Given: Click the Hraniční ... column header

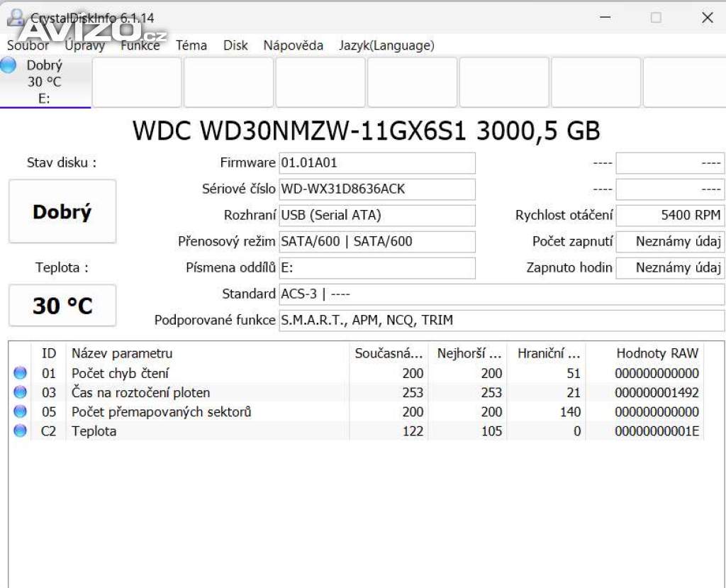Looking at the screenshot, I should [x=547, y=353].
